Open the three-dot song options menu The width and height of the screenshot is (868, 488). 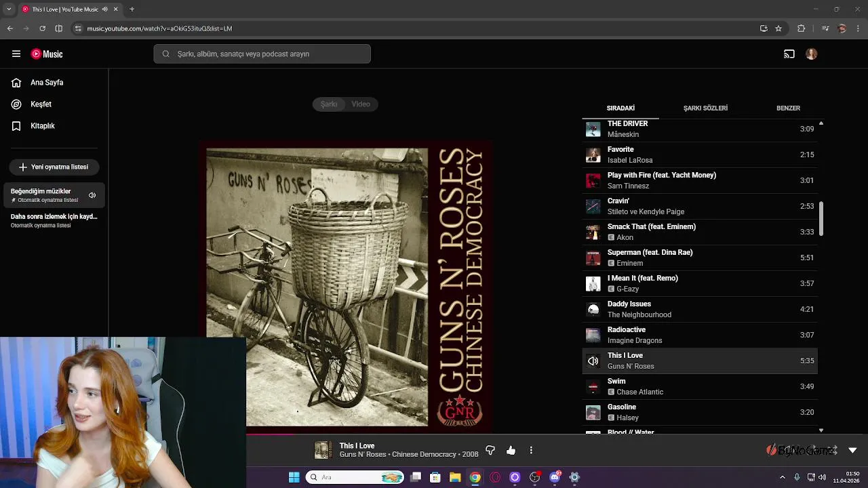[531, 450]
